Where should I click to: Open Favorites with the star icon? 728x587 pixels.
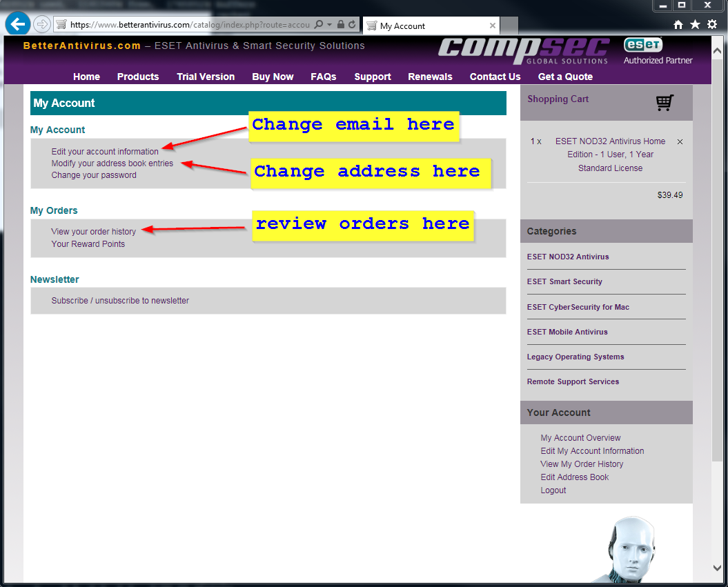(x=695, y=24)
